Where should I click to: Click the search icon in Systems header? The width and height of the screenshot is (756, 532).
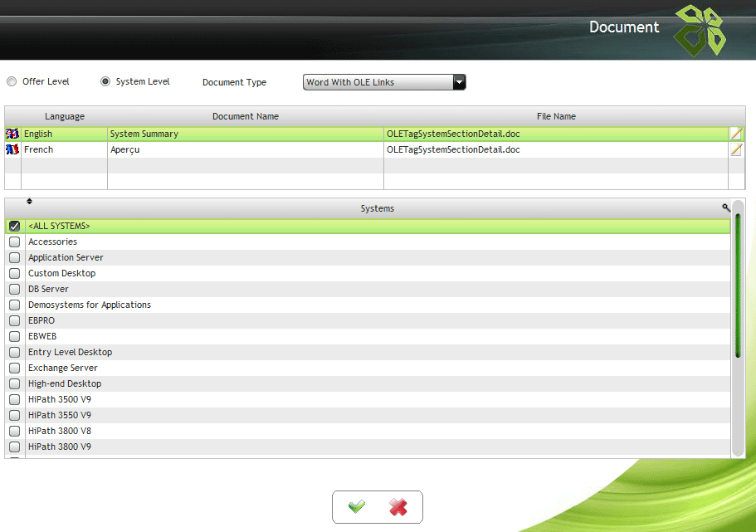pos(726,208)
